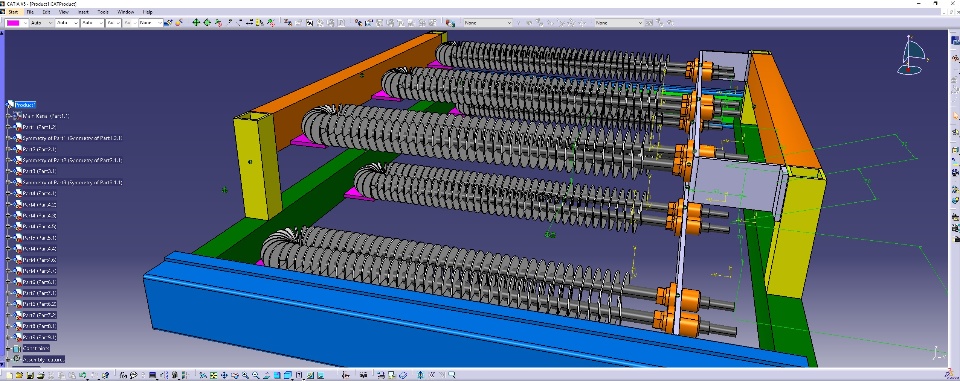Expand the Constraints tree node
Viewport: 960px width, 381px height.
pos(9,348)
